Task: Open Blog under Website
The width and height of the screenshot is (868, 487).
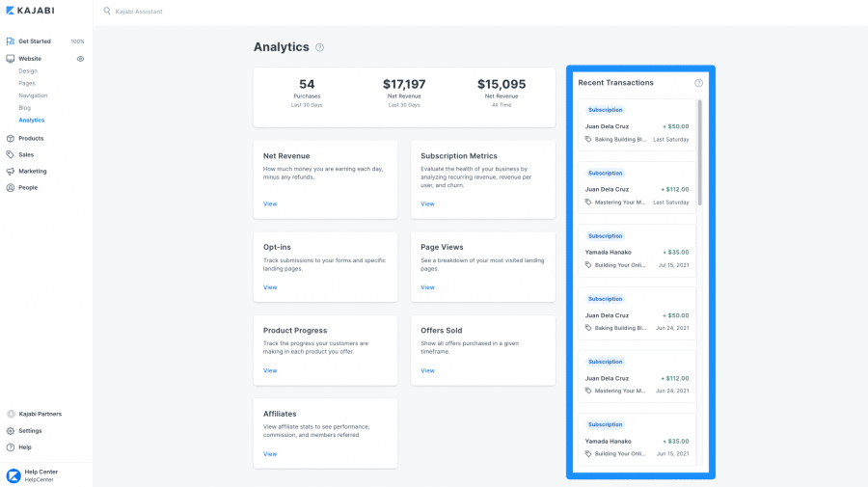Action: [24, 107]
